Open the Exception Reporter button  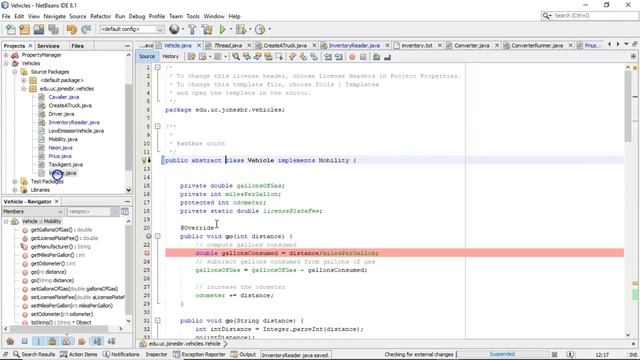[199, 354]
